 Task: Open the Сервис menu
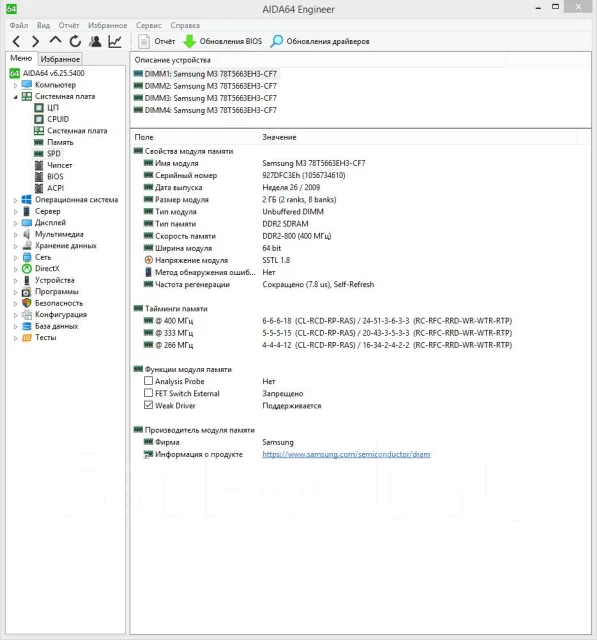tap(149, 25)
